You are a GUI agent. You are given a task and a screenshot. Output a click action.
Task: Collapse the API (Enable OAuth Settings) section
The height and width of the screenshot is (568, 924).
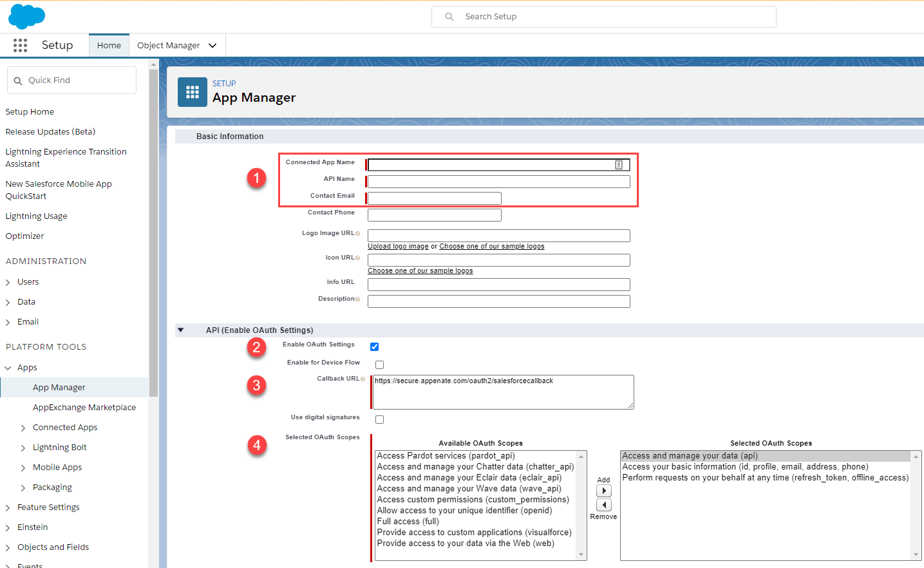coord(181,330)
